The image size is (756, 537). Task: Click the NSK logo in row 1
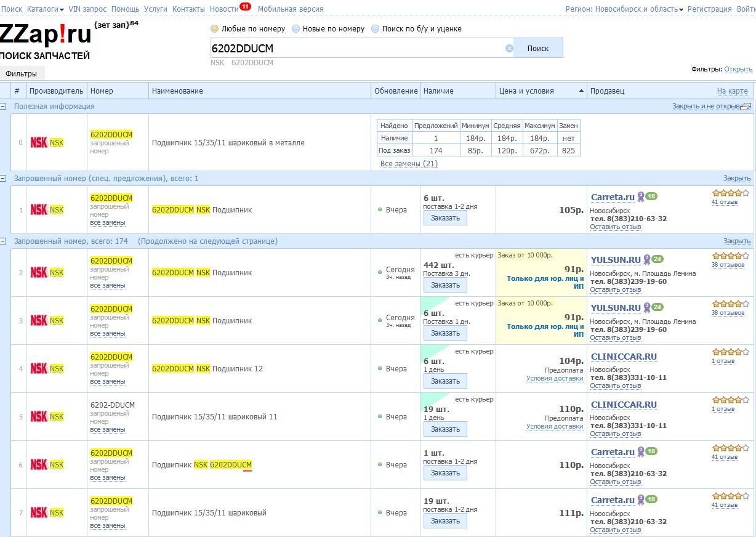pos(39,209)
